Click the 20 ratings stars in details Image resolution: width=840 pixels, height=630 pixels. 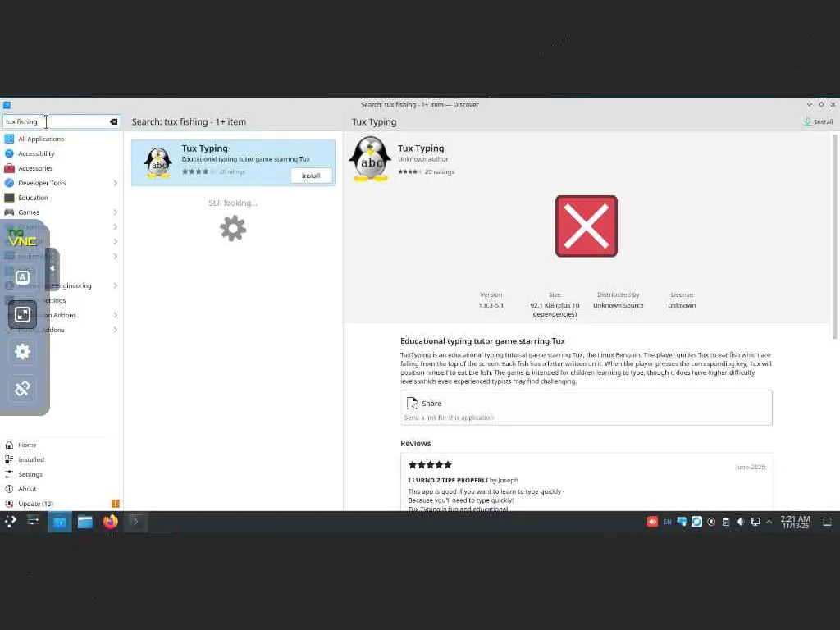tap(409, 172)
